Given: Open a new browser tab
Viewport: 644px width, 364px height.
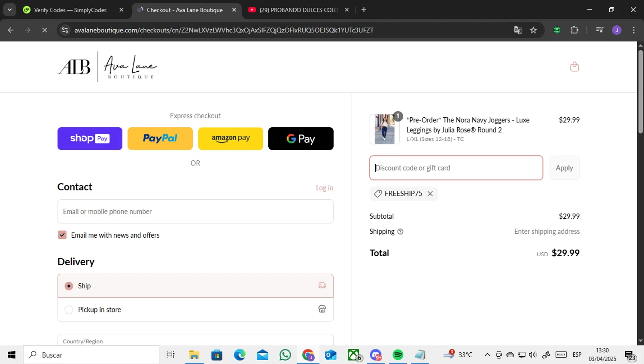Looking at the screenshot, I should point(364,10).
